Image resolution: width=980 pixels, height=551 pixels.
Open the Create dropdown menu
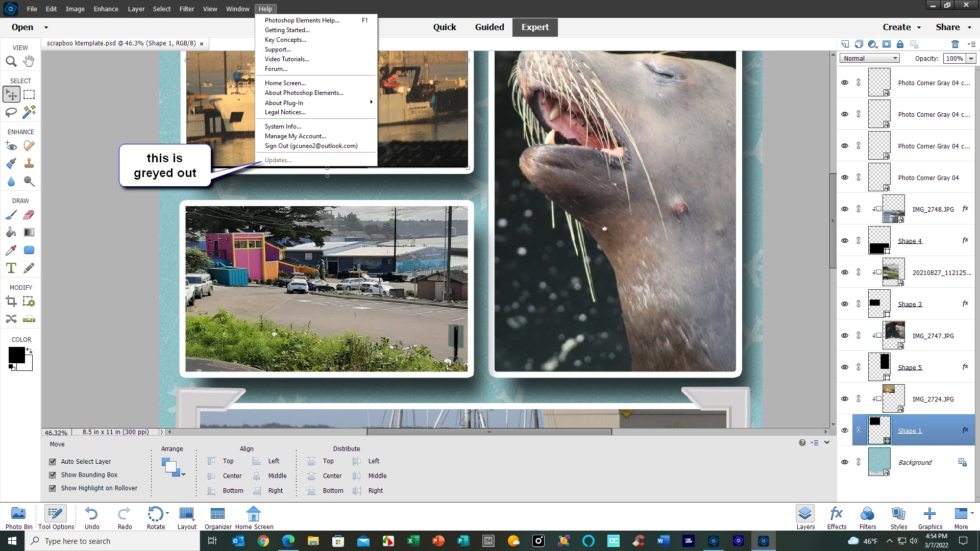901,28
